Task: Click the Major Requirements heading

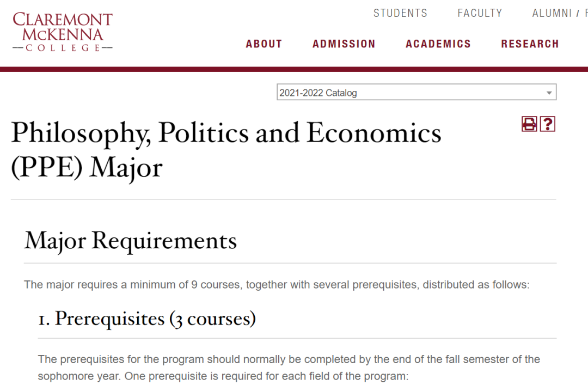Action: tap(131, 240)
